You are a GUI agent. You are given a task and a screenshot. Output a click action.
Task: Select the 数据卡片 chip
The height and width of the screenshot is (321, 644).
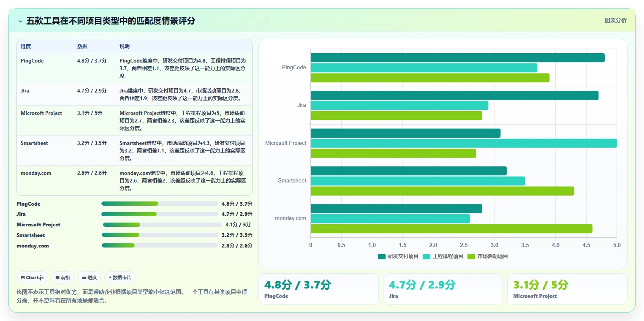(120, 277)
